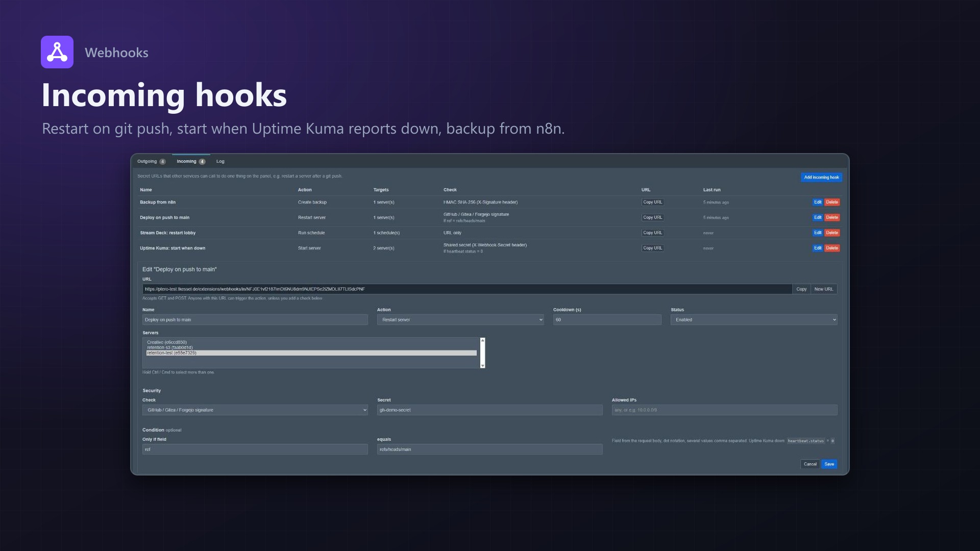
Task: Click the Name field with Deploy on push to main
Action: click(x=255, y=320)
